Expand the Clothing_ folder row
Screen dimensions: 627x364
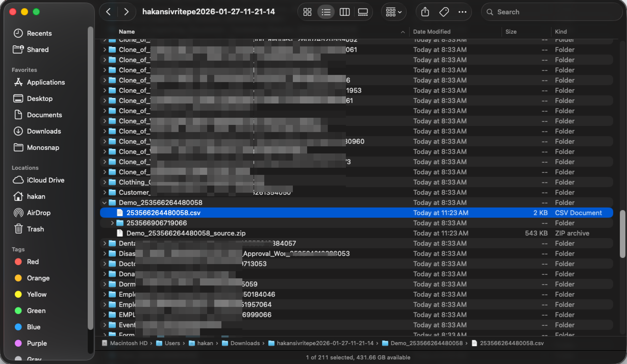[x=104, y=182]
